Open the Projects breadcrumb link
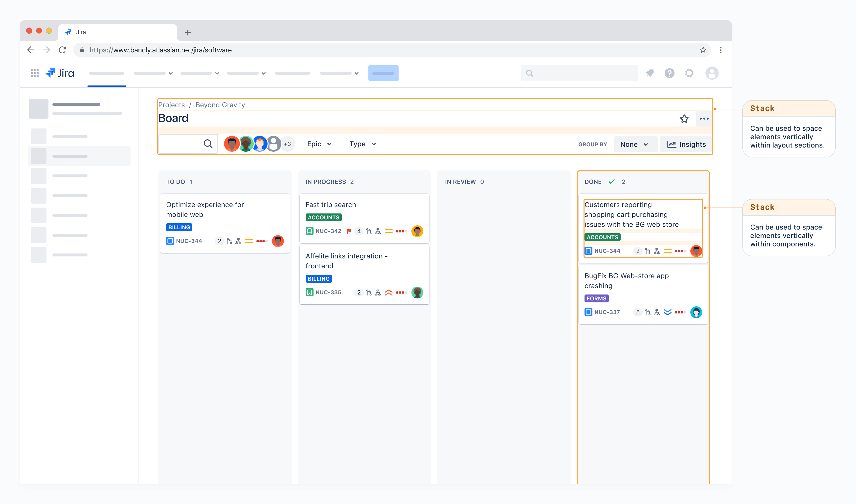Screen dimensions: 856x504 [172, 105]
